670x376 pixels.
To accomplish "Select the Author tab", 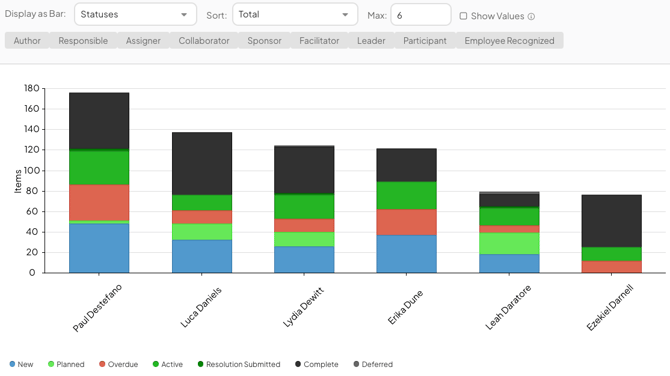I will pos(27,41).
